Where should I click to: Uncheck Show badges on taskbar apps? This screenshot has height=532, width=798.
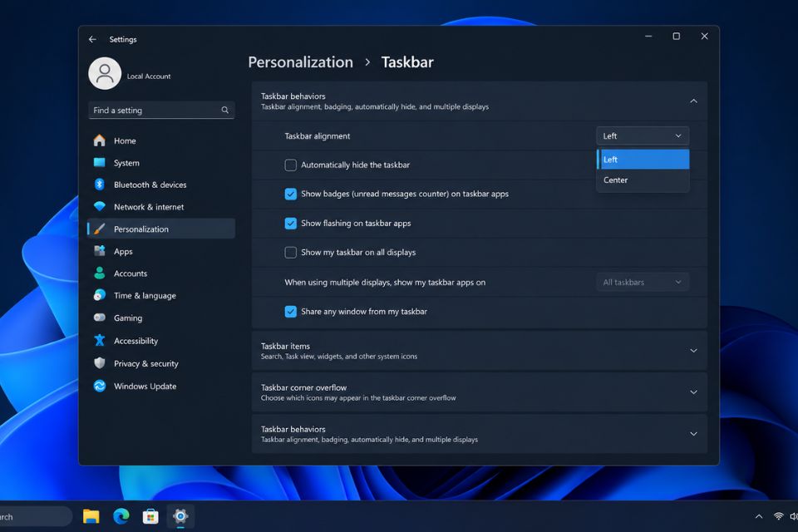coord(291,194)
